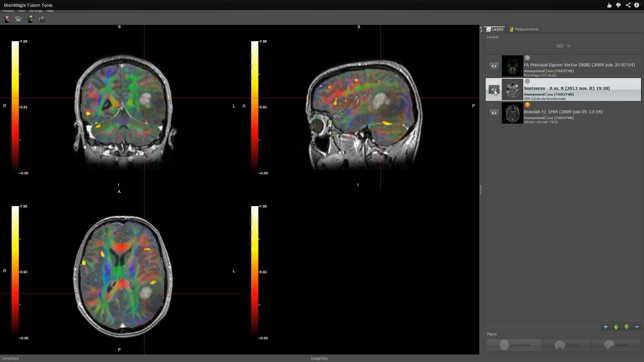Click the pink magic-hat toolbar icon
Image resolution: width=644 pixels, height=362 pixels.
coord(7,19)
